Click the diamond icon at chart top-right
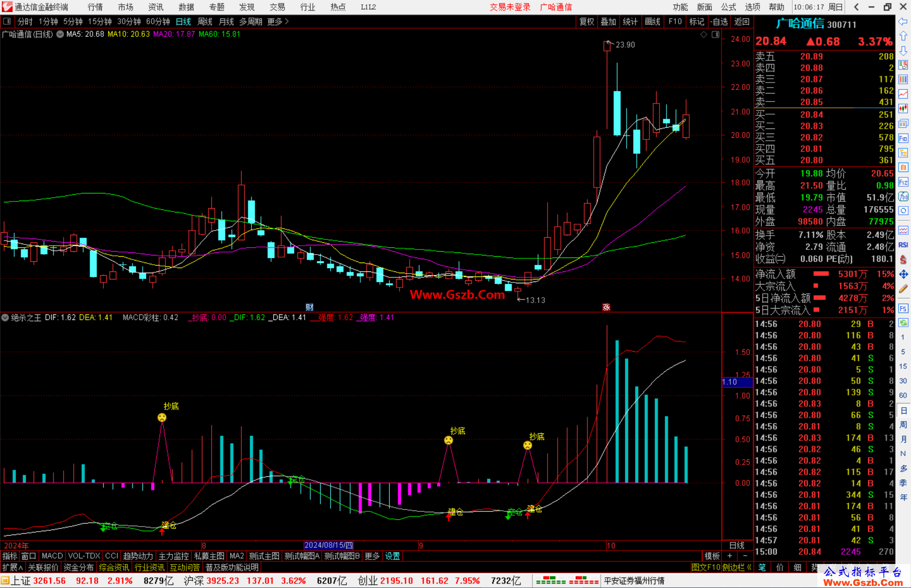 703,35
